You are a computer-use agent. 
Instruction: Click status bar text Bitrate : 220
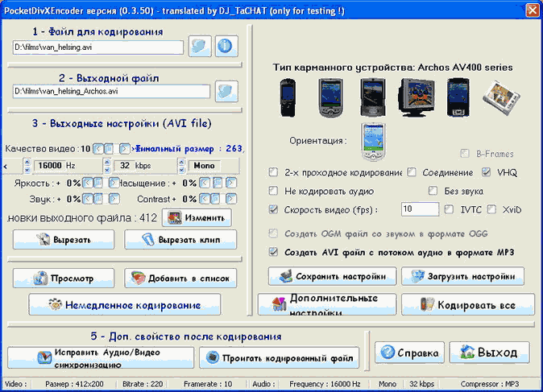click(143, 384)
